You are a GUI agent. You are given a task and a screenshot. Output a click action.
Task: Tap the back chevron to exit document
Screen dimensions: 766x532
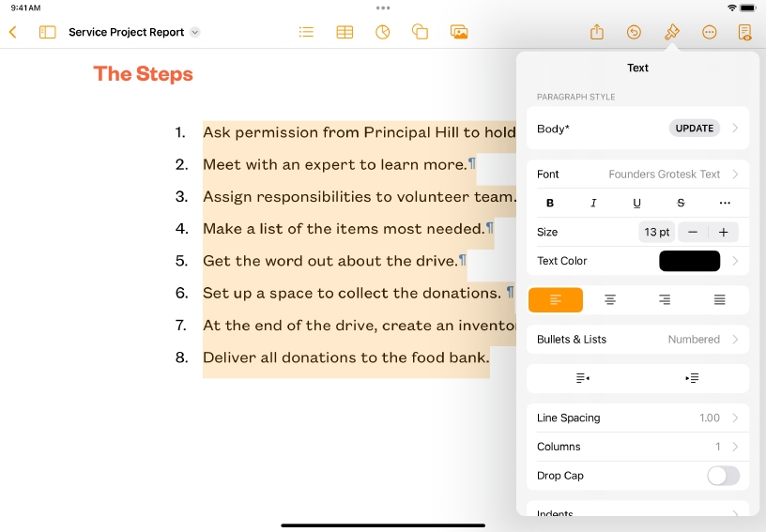click(13, 32)
